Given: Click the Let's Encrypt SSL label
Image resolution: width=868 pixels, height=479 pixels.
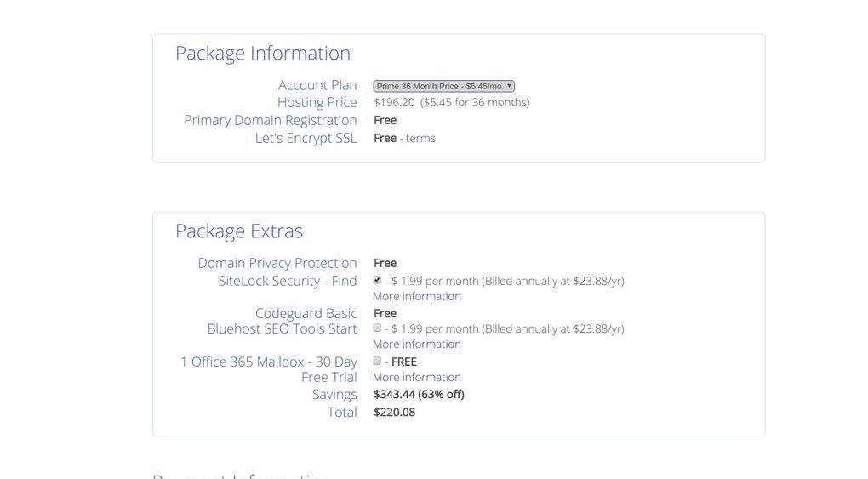Looking at the screenshot, I should pyautogui.click(x=306, y=138).
